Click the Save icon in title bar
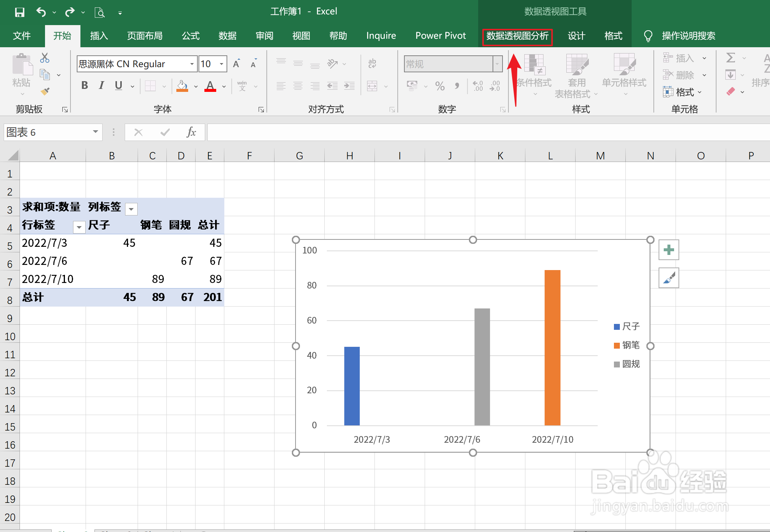Screen dimensions: 770x532 pyautogui.click(x=20, y=12)
